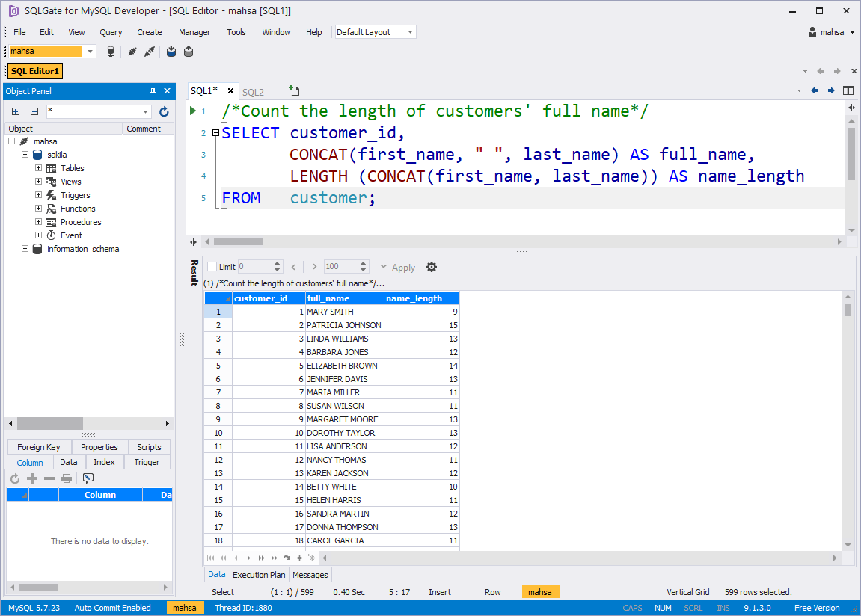Go to next editor tab arrow
Screen dimensions: 861x616
click(831, 90)
